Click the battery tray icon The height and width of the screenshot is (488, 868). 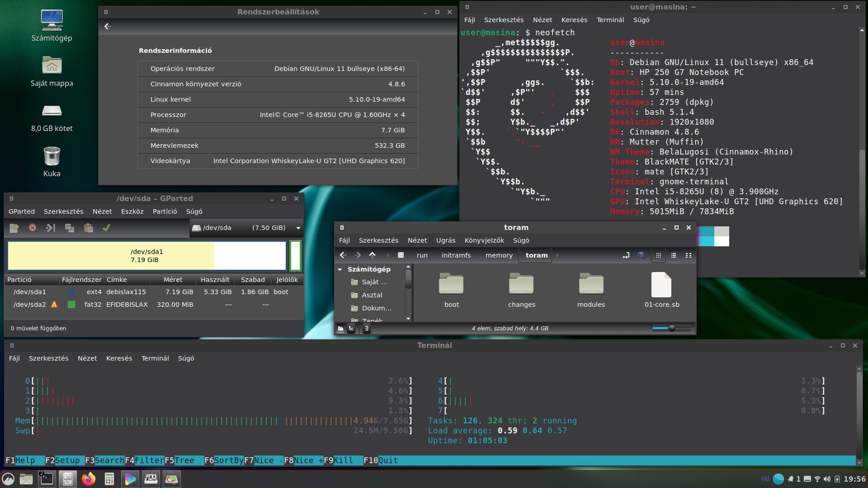click(x=837, y=479)
